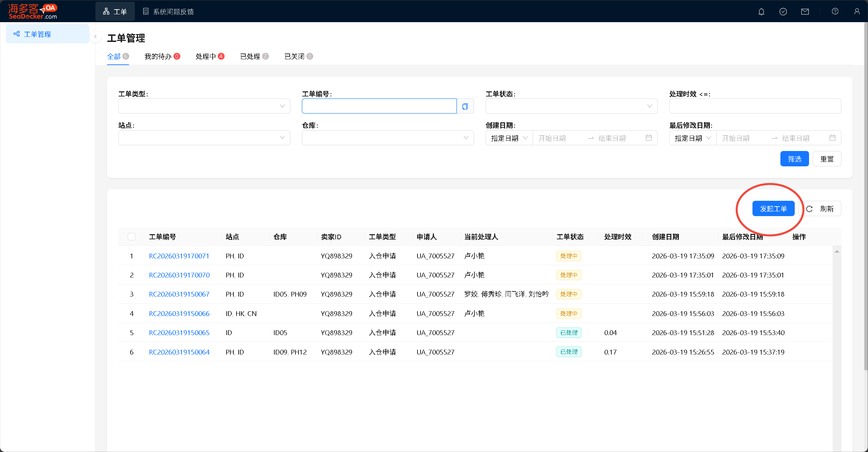
Task: Open the mail envelope icon
Action: point(805,12)
